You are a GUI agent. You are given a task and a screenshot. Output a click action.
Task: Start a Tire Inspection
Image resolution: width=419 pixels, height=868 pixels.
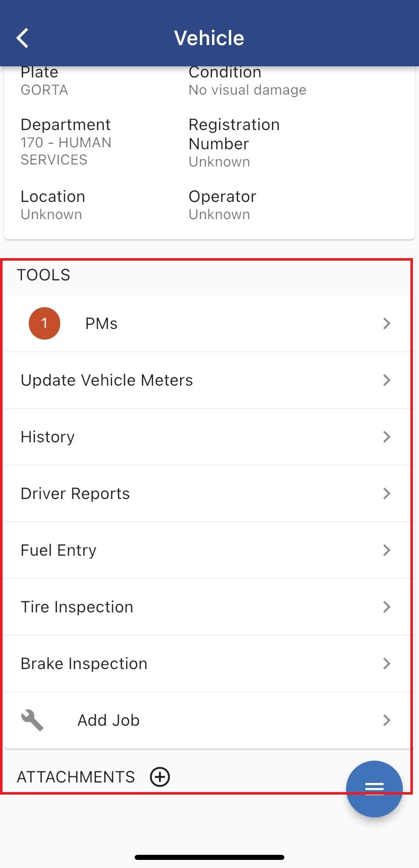coord(77,607)
